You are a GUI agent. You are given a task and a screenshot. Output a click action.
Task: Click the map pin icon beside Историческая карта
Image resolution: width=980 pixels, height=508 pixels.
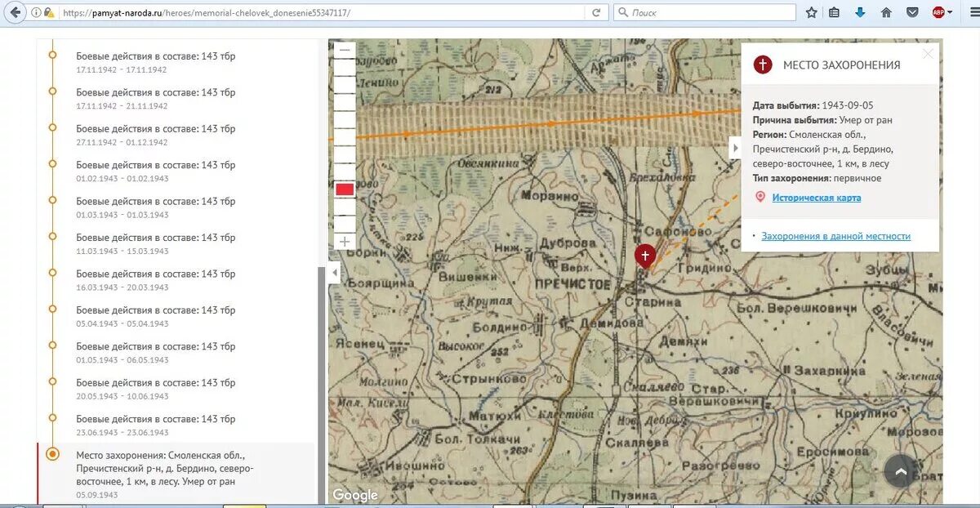760,198
